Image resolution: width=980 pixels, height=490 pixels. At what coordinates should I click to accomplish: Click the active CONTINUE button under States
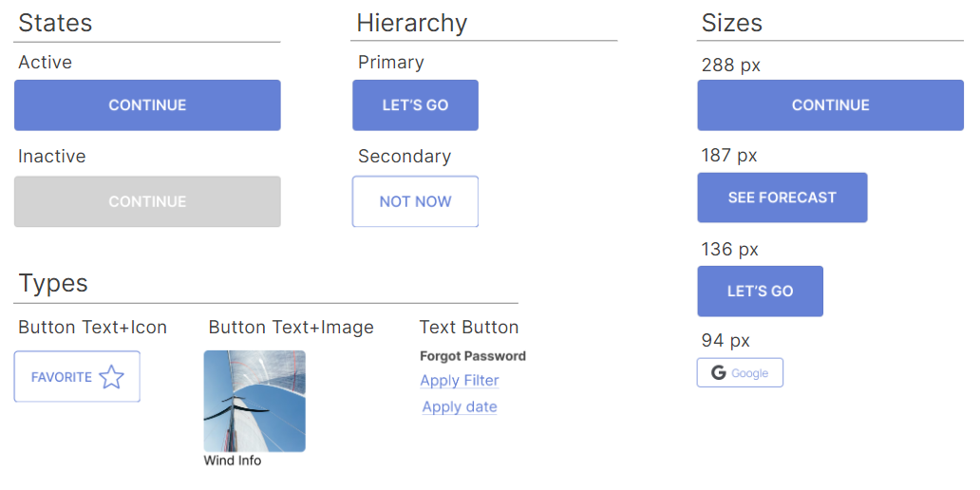[147, 105]
